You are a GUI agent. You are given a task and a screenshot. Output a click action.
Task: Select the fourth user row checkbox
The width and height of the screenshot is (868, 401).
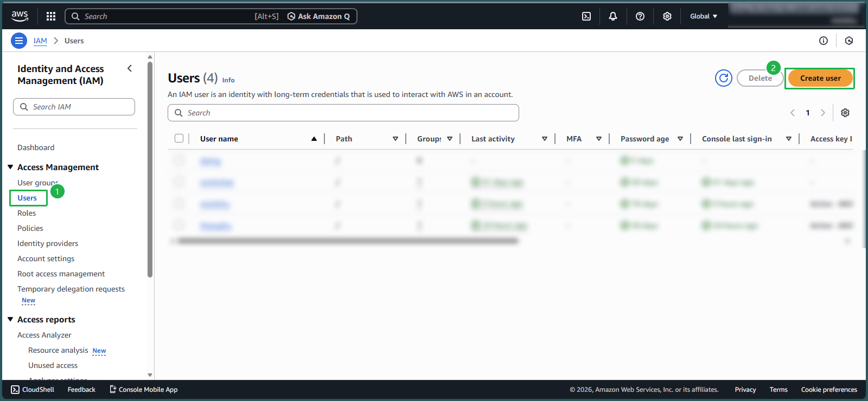point(179,225)
